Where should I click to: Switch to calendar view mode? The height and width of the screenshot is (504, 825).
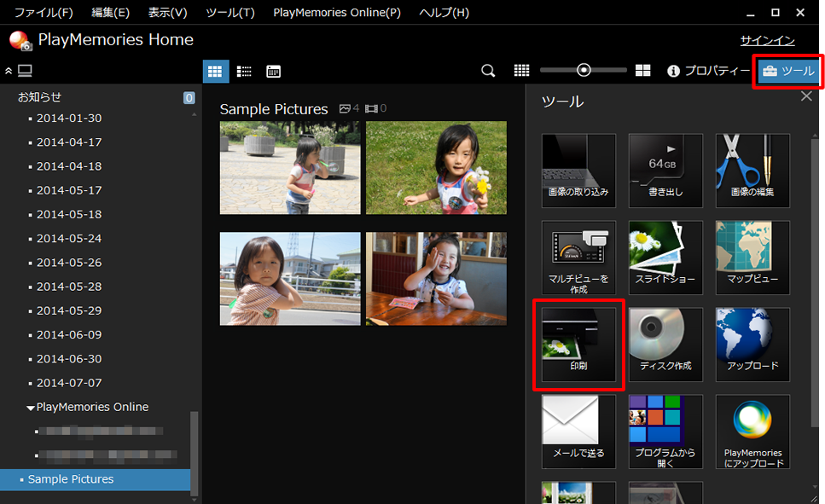click(x=273, y=71)
